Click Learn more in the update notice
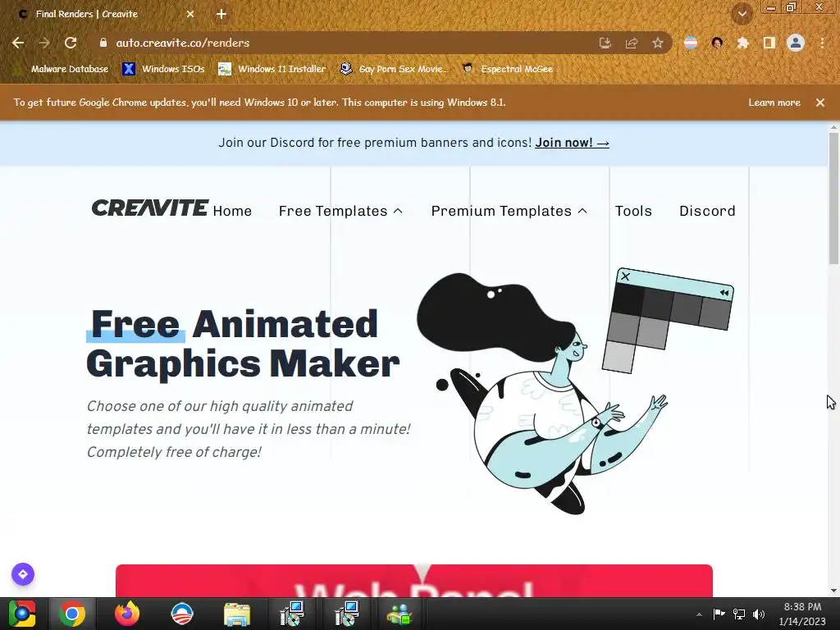Image resolution: width=840 pixels, height=630 pixels. pos(774,103)
